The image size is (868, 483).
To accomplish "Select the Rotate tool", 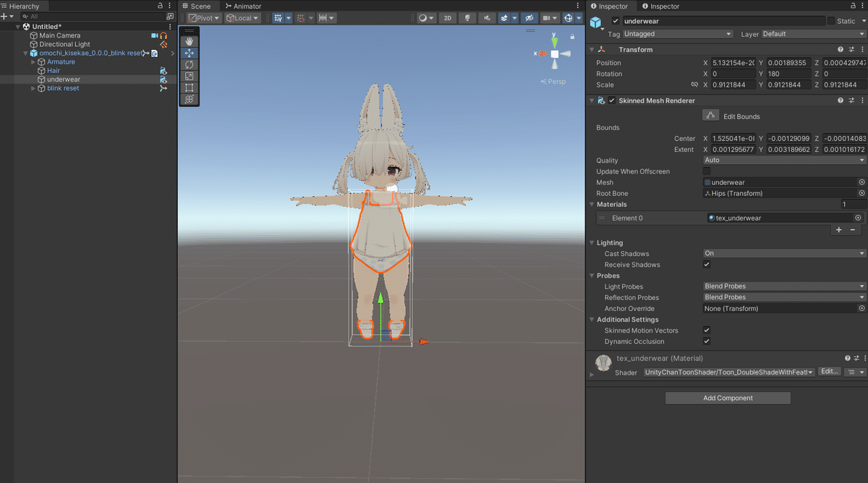I will tap(189, 64).
